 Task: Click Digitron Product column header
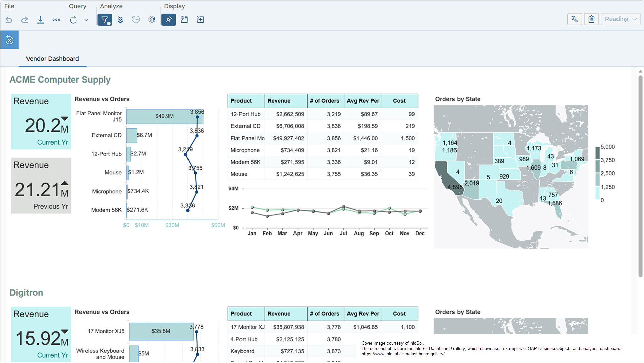point(246,314)
